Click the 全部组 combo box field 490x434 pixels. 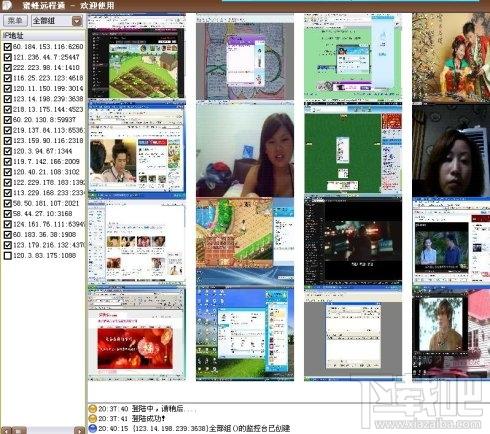(x=57, y=21)
